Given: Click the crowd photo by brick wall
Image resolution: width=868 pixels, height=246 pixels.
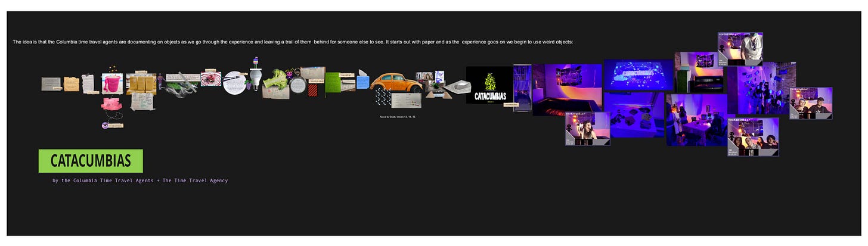Looking at the screenshot, I should (x=762, y=89).
